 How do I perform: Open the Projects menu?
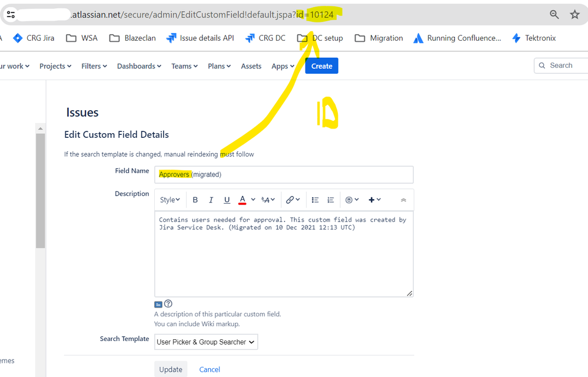55,66
